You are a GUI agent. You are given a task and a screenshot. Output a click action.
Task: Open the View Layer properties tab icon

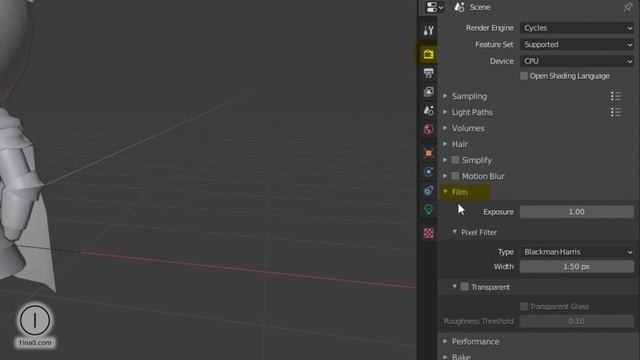click(x=428, y=92)
